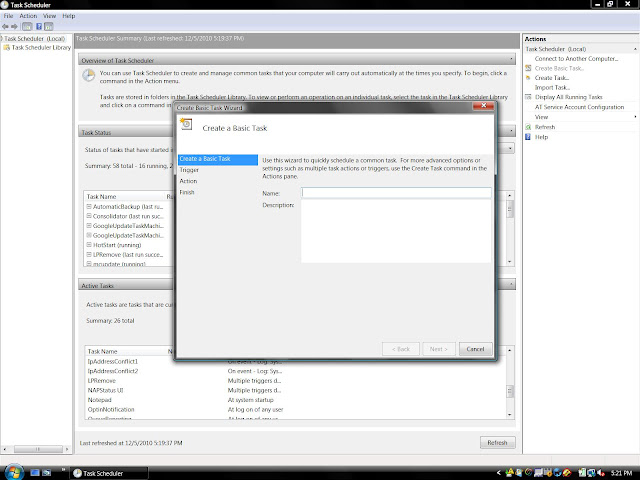
Task: Open the blue question mark help icon
Action: 39,27
